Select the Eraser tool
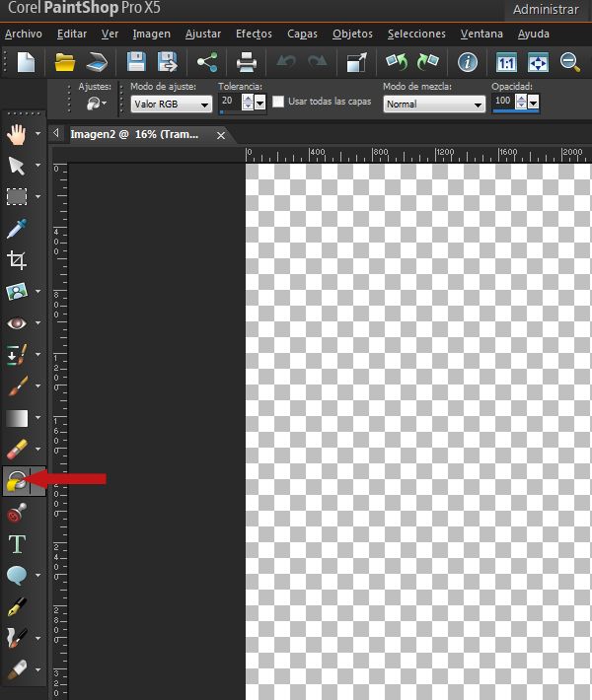Image resolution: width=592 pixels, height=700 pixels. (17, 450)
